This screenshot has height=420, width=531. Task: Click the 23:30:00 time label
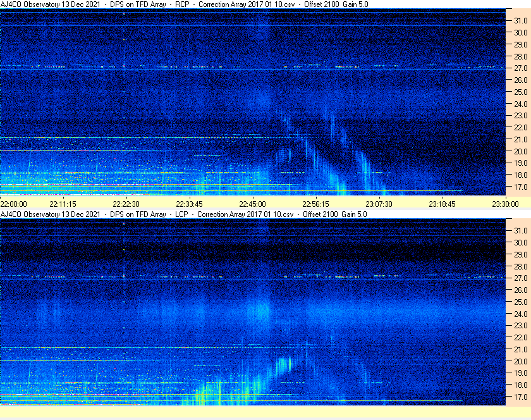click(505, 204)
